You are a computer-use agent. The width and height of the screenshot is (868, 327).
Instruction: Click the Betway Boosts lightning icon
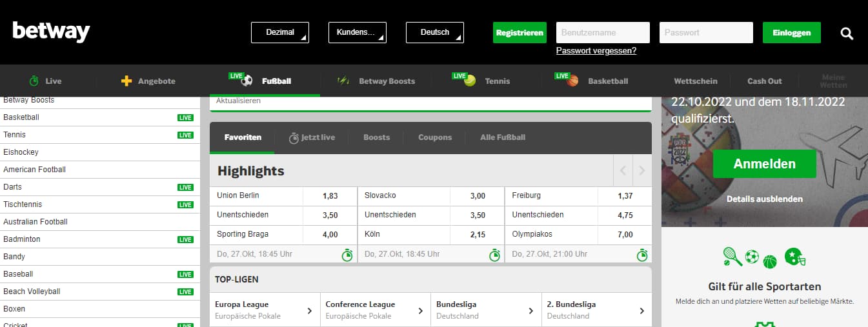click(x=343, y=81)
